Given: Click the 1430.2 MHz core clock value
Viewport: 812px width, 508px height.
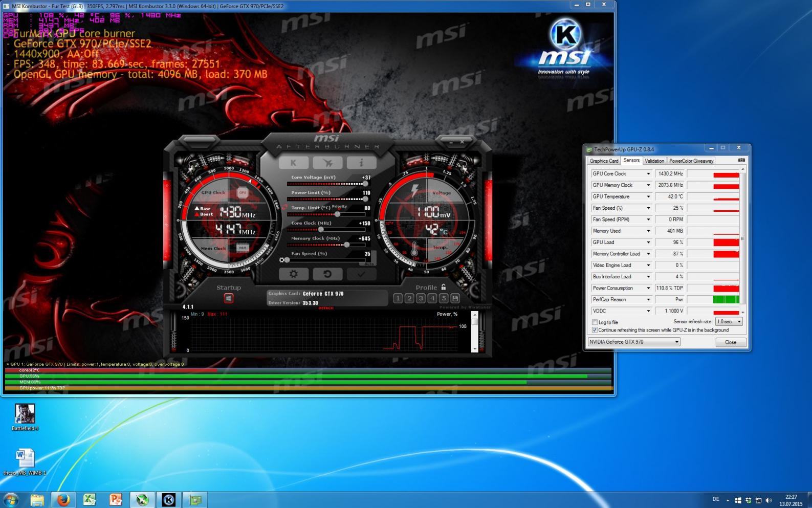Looking at the screenshot, I should point(670,174).
